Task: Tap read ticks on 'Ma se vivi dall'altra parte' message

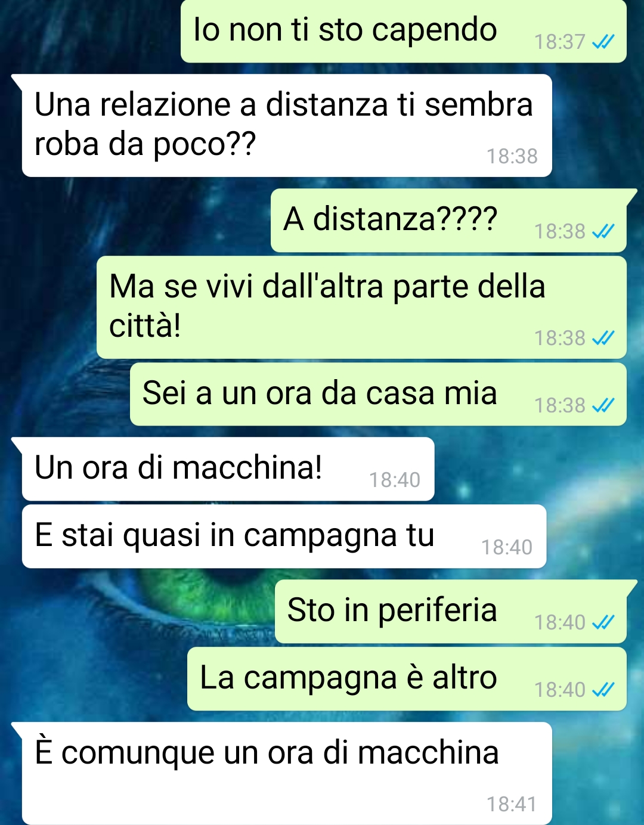Action: [603, 338]
